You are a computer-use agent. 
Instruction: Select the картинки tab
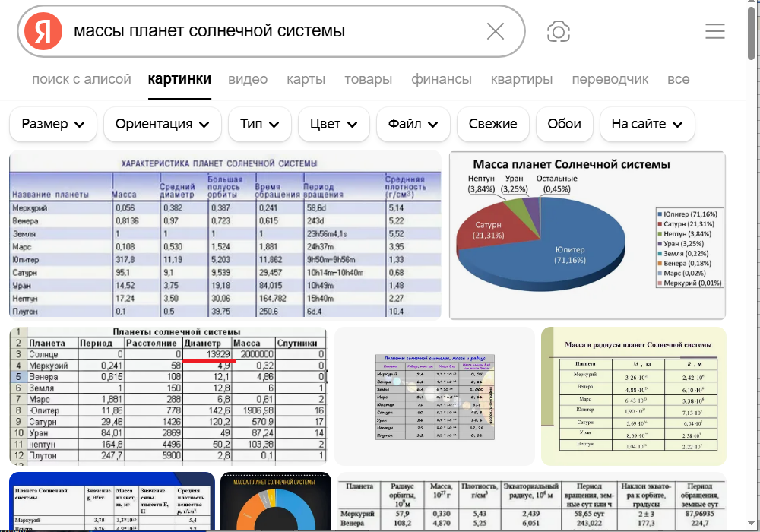(x=179, y=79)
